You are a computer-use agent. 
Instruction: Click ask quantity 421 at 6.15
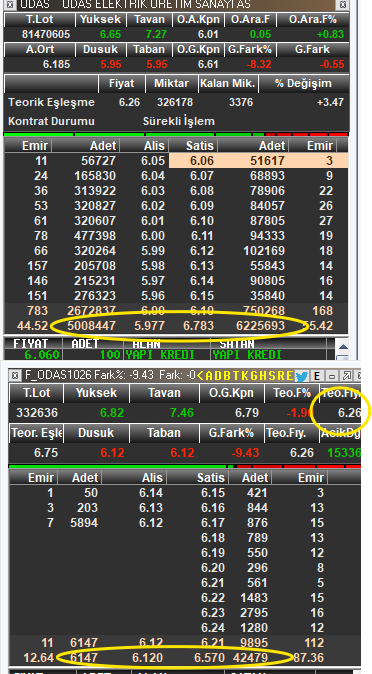click(257, 493)
